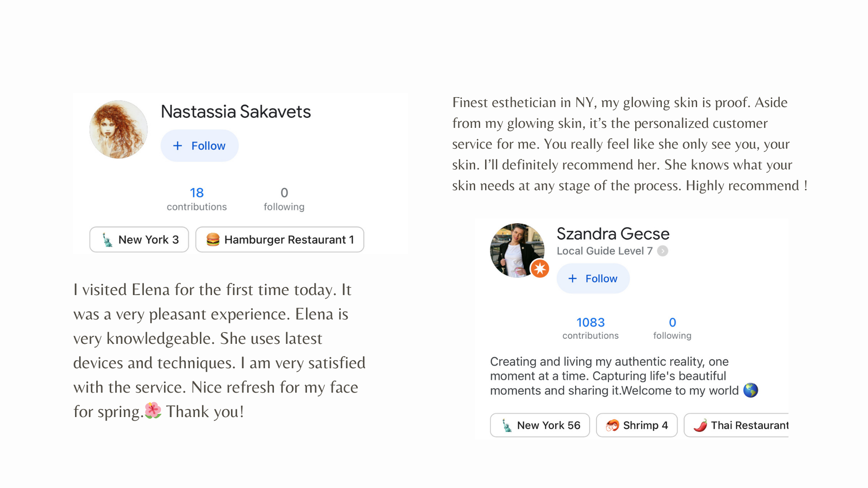
Task: View Szandra's 0 following count
Action: [x=672, y=328]
